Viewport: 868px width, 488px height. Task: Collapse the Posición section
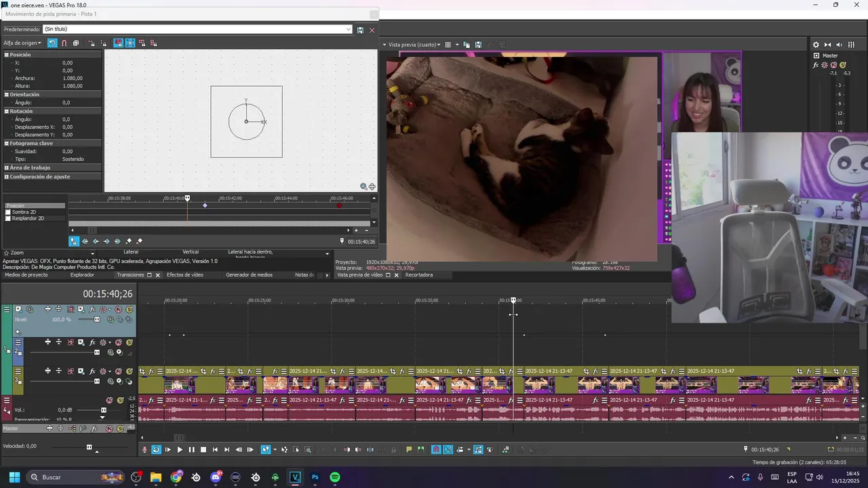pos(7,55)
